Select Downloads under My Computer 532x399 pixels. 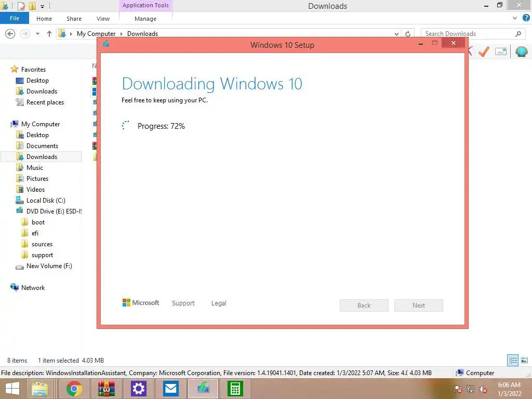click(42, 156)
